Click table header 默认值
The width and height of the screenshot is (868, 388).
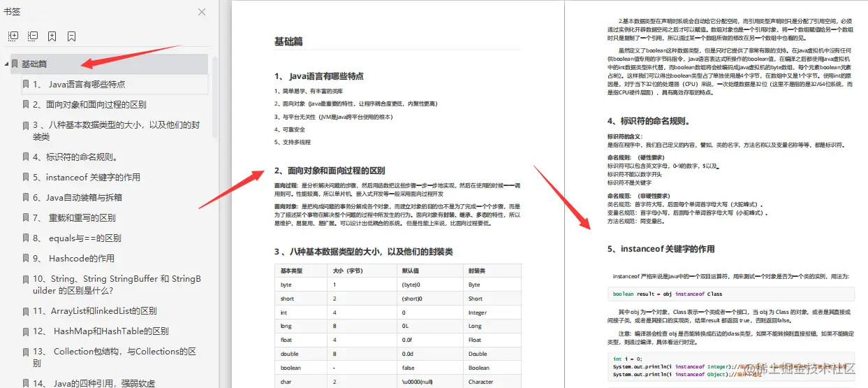pos(410,271)
